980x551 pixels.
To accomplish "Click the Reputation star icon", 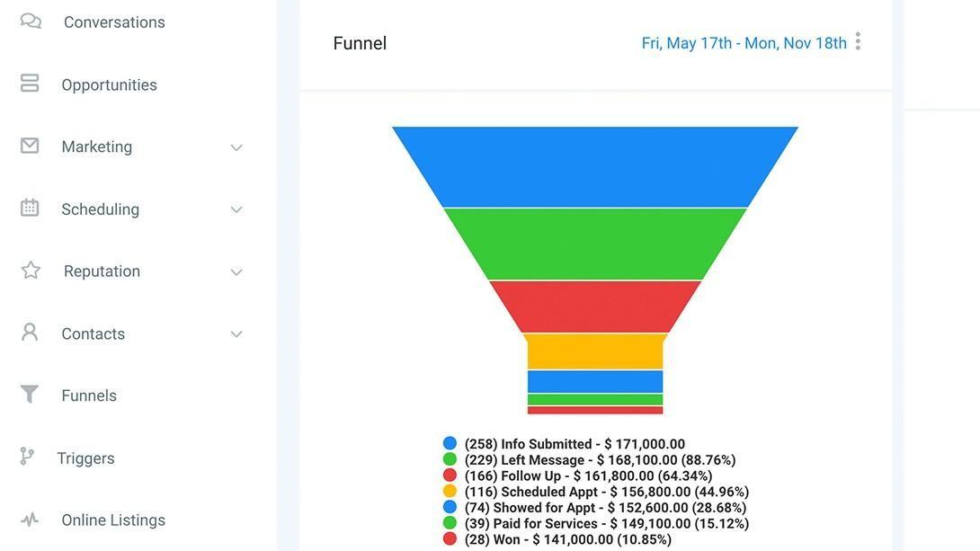I will click(x=30, y=270).
